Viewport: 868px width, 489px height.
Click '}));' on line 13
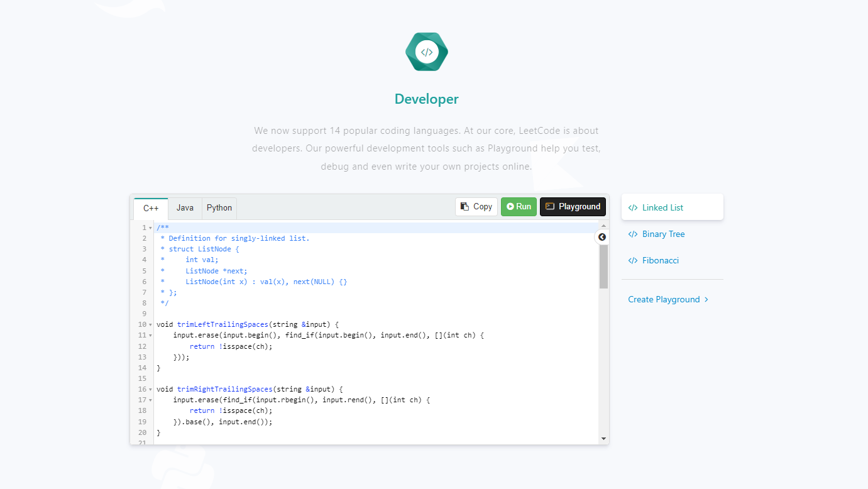tap(181, 357)
